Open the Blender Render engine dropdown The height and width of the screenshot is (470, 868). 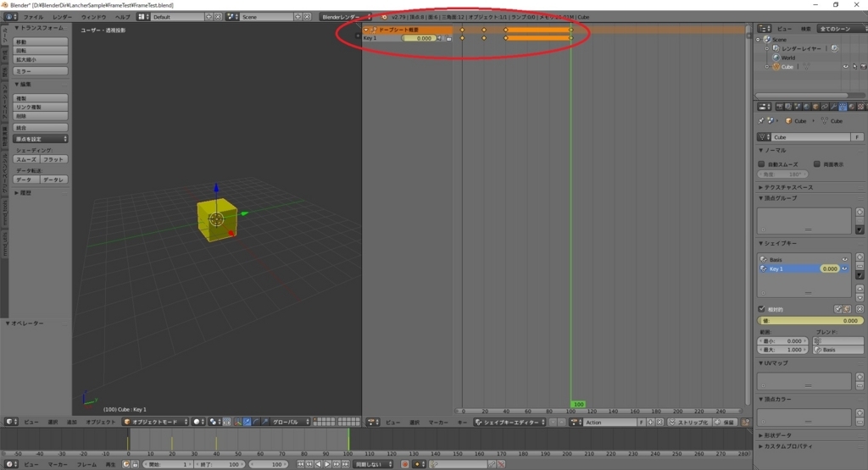point(346,17)
